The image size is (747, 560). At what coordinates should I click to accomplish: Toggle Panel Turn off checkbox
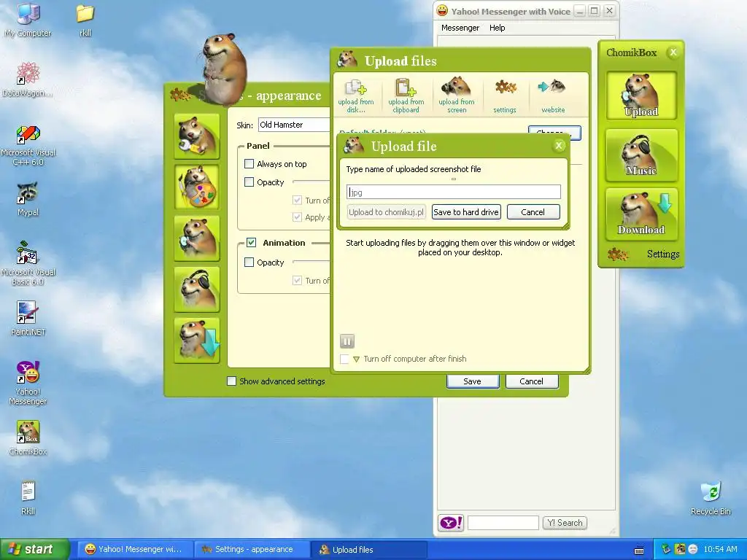point(298,200)
